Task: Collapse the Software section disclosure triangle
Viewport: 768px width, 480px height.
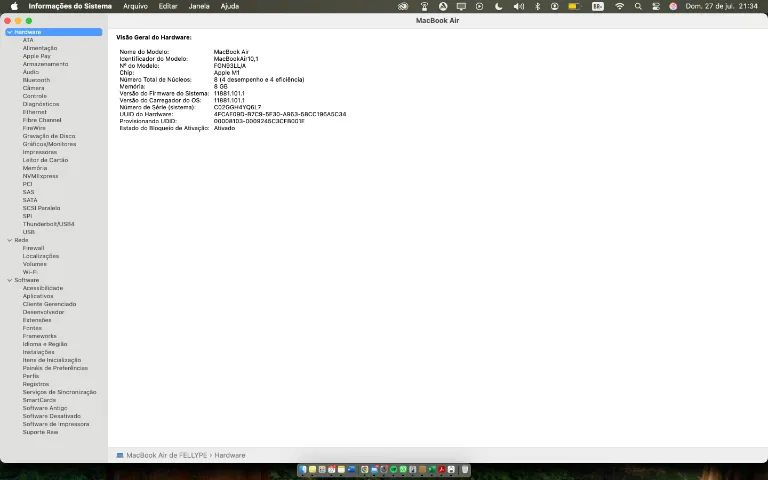Action: (x=10, y=280)
